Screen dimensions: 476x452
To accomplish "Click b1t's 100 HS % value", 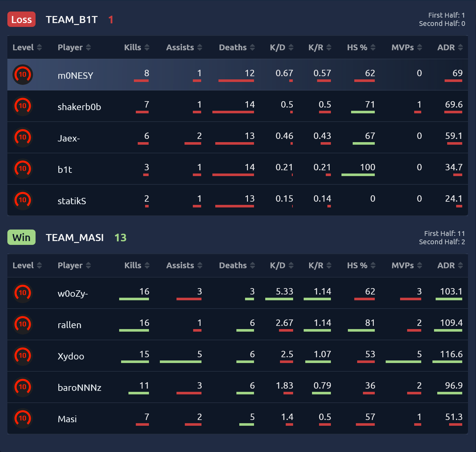I will click(x=367, y=167).
